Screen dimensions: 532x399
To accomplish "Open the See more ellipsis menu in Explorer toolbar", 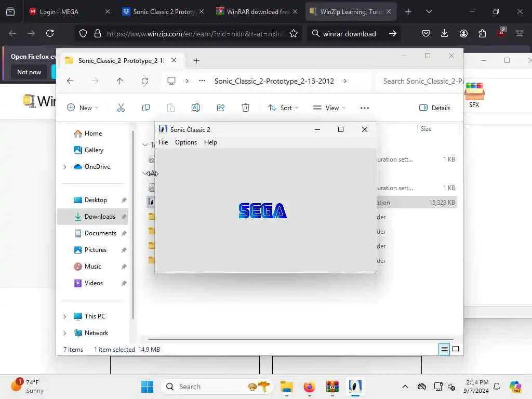I will click(365, 108).
